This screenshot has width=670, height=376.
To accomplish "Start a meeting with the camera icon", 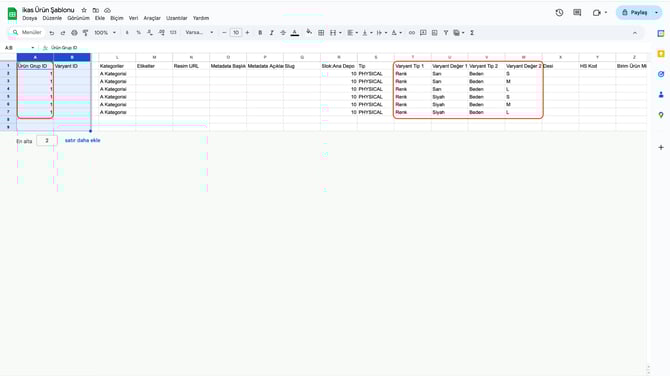I will [x=597, y=13].
